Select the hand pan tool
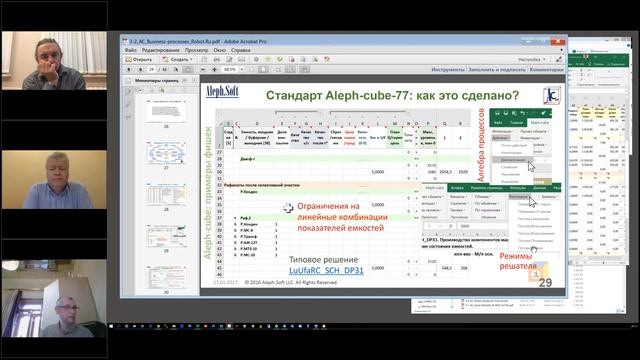 pyautogui.click(x=188, y=70)
